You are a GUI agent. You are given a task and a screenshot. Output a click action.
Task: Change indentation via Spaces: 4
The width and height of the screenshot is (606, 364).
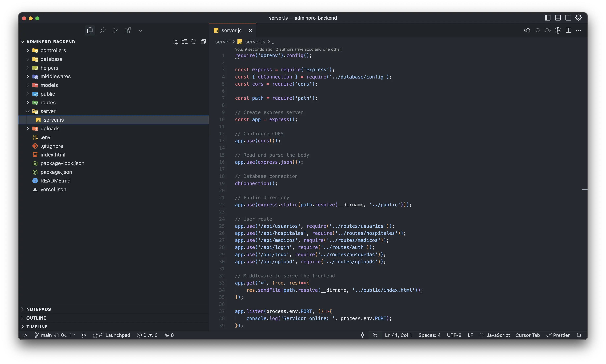(429, 335)
